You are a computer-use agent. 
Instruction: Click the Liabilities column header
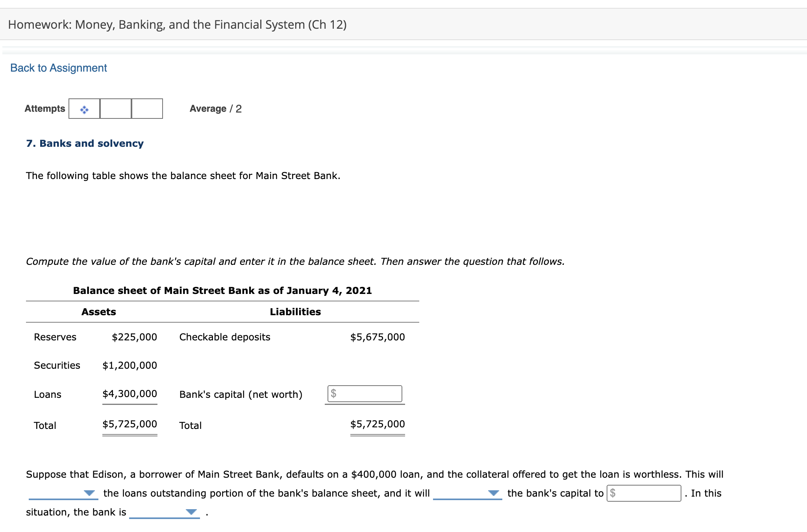[295, 311]
